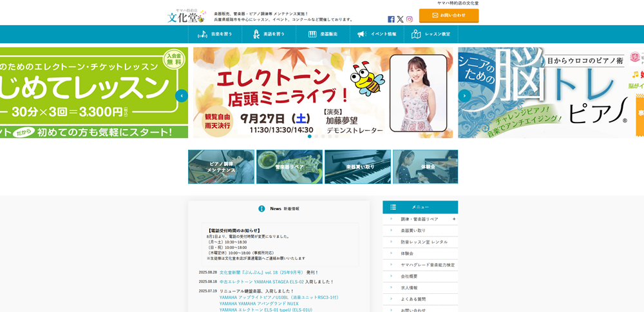Select the first carousel pagination dot

pyautogui.click(x=310, y=136)
